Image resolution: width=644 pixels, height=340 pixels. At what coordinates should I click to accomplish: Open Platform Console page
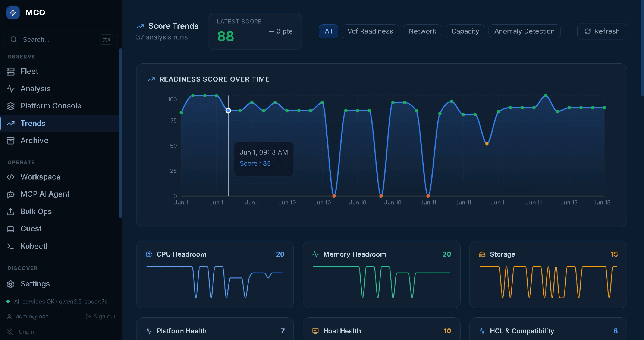click(59, 106)
